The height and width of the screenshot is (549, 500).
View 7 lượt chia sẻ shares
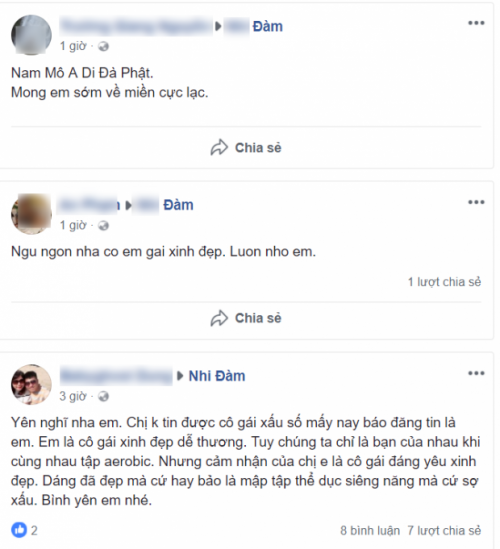444,530
